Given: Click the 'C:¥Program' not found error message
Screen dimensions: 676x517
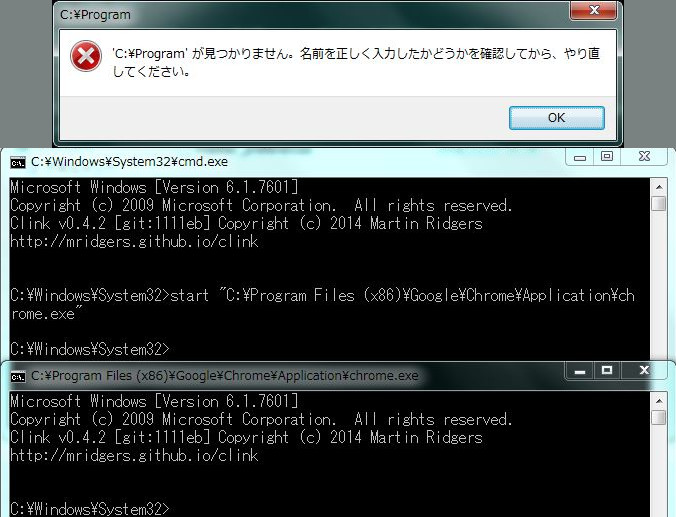Looking at the screenshot, I should click(x=356, y=62).
